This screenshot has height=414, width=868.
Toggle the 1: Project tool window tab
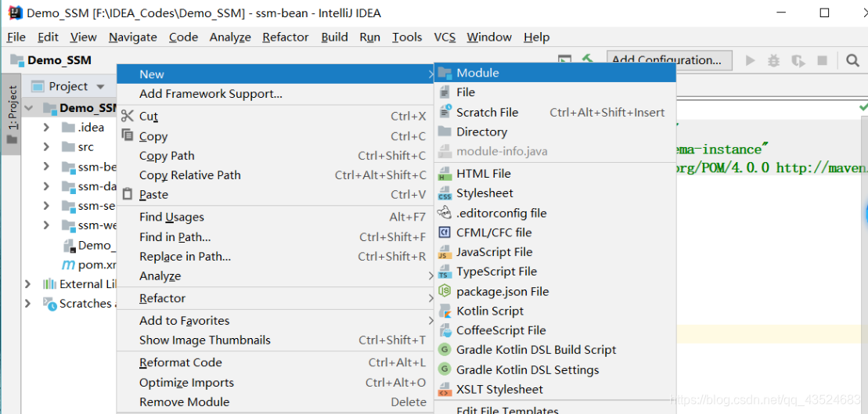pos(12,115)
